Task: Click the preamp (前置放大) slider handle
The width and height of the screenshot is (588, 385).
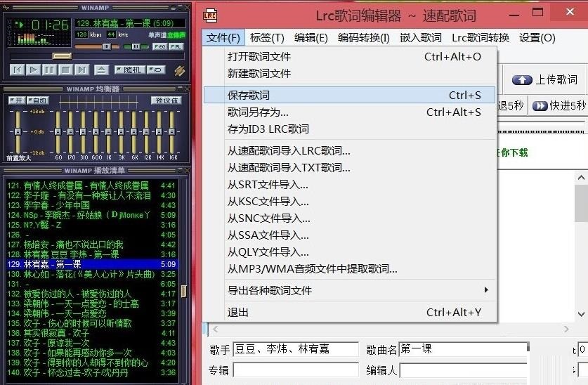Action: [18, 131]
